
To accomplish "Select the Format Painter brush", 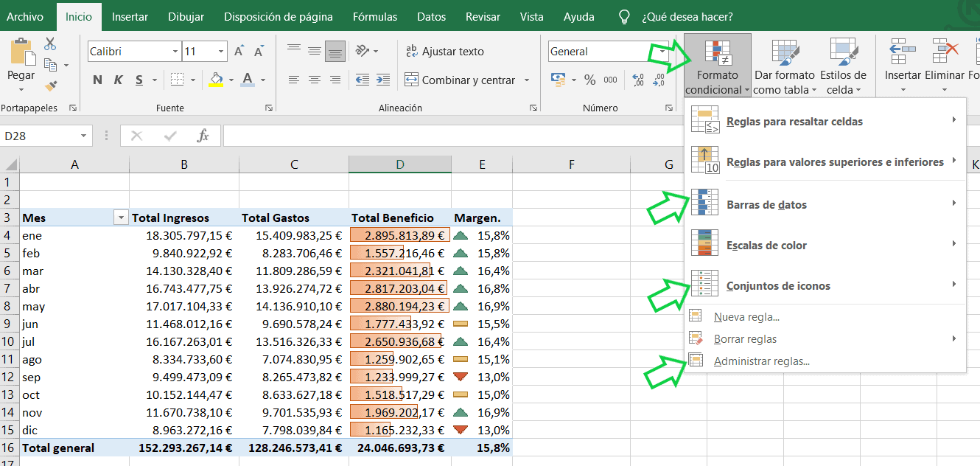I will point(51,86).
